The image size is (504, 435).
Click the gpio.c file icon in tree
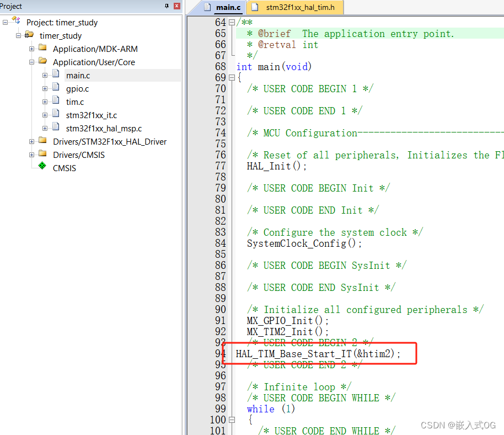pos(56,87)
